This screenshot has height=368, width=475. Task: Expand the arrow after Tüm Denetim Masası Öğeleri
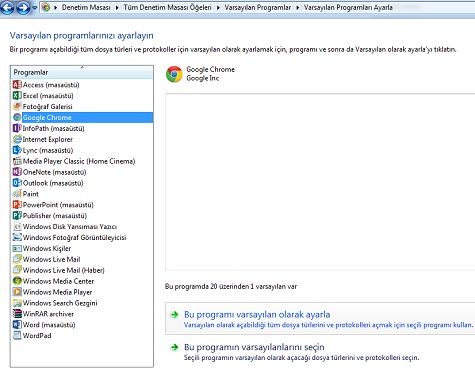[x=218, y=7]
